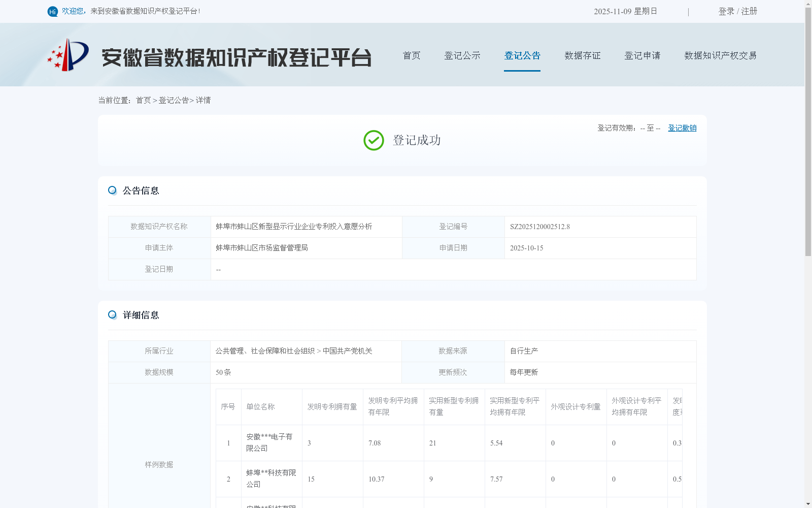Click the 所属行业 field label
Screen dimensions: 812x508
tap(159, 351)
